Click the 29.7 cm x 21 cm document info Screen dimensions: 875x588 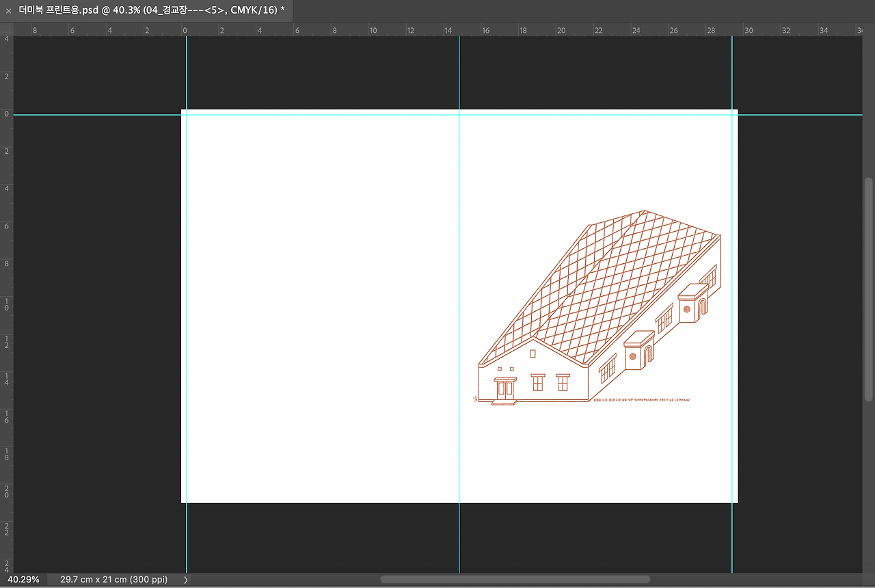pos(113,579)
